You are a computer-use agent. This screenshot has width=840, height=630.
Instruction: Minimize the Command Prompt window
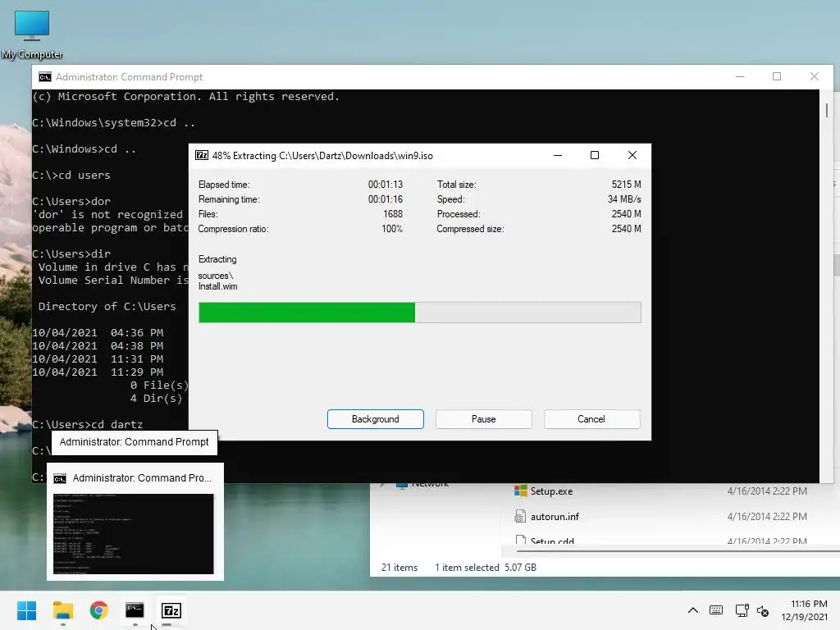coord(740,76)
